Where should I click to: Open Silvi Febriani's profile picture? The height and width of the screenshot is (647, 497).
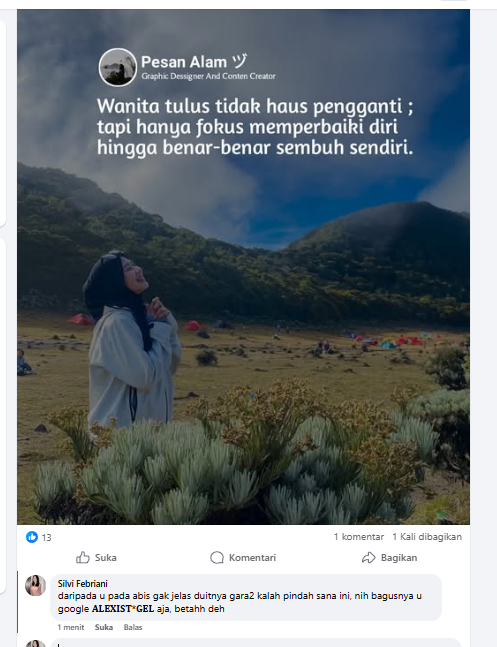36,585
